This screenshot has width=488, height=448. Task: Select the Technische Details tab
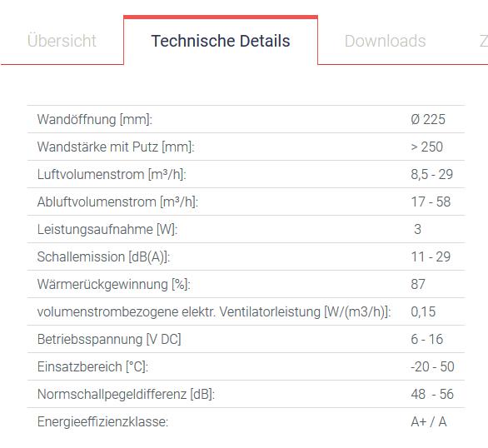(221, 41)
